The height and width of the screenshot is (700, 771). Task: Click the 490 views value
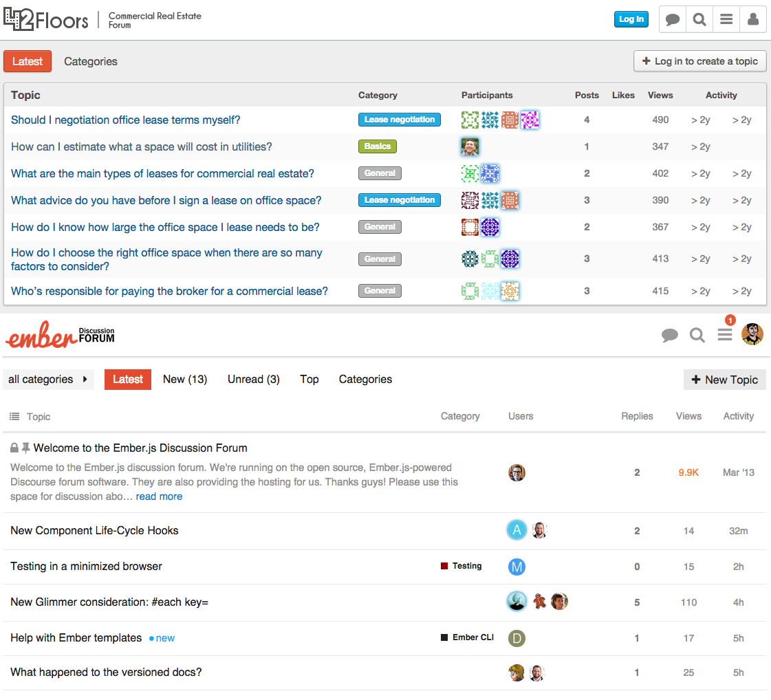660,120
